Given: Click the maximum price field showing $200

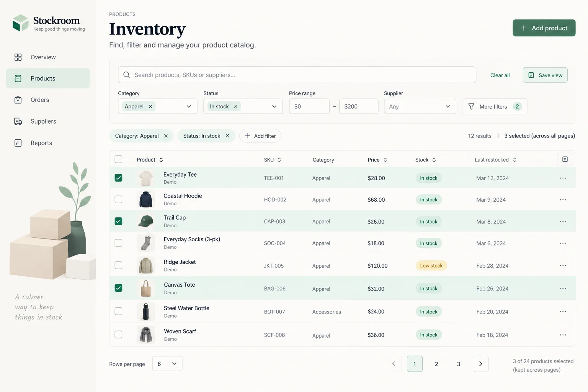Looking at the screenshot, I should pyautogui.click(x=359, y=106).
